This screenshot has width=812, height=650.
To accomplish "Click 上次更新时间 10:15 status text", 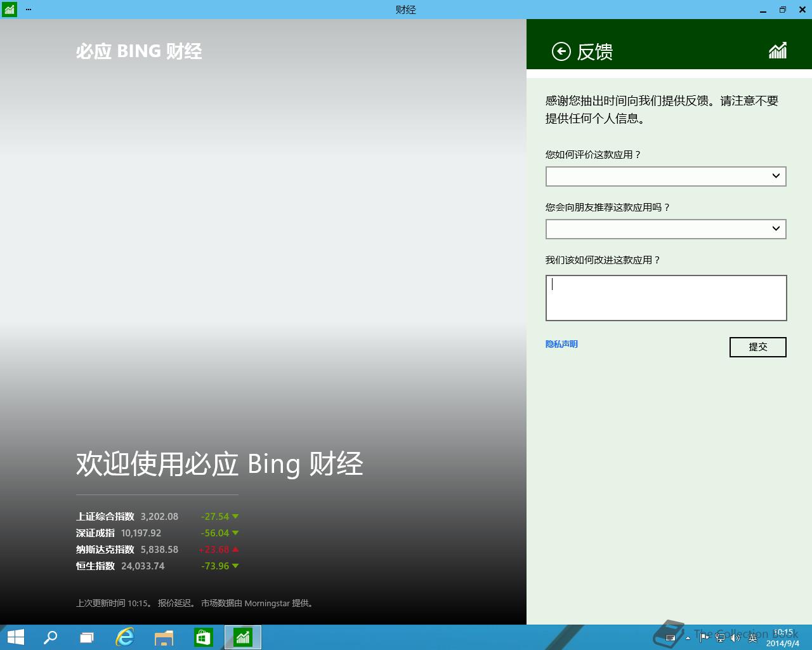I will point(114,603).
